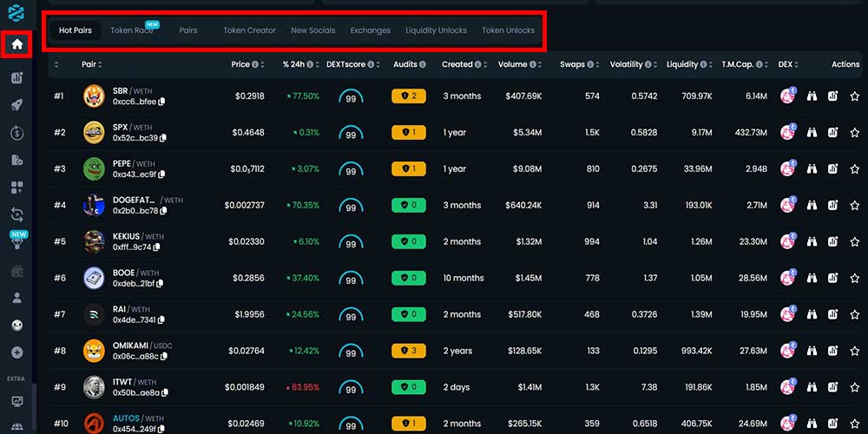
Task: Favorite the KEKIUS pair with star
Action: pyautogui.click(x=855, y=241)
